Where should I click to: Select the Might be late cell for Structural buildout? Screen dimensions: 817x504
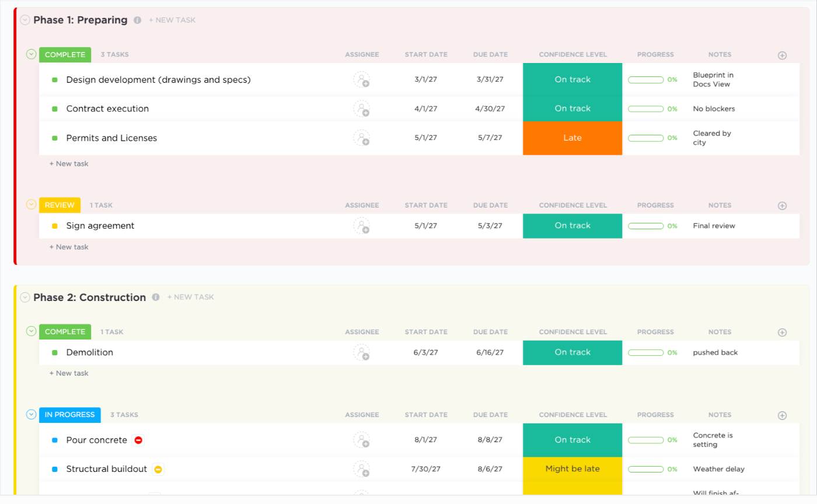tap(572, 469)
